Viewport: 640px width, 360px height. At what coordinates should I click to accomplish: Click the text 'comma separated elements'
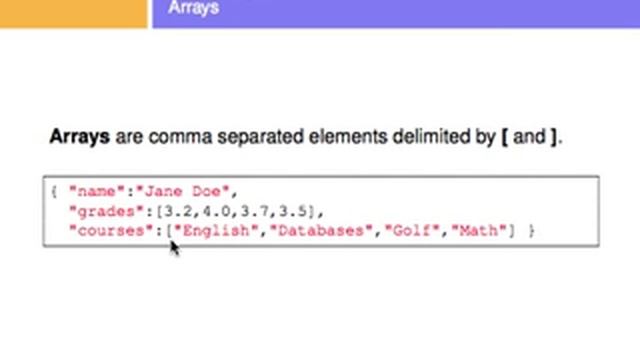[267, 136]
